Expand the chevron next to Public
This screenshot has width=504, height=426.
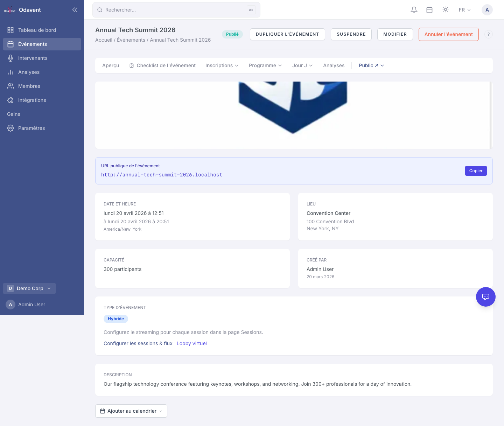pyautogui.click(x=382, y=65)
